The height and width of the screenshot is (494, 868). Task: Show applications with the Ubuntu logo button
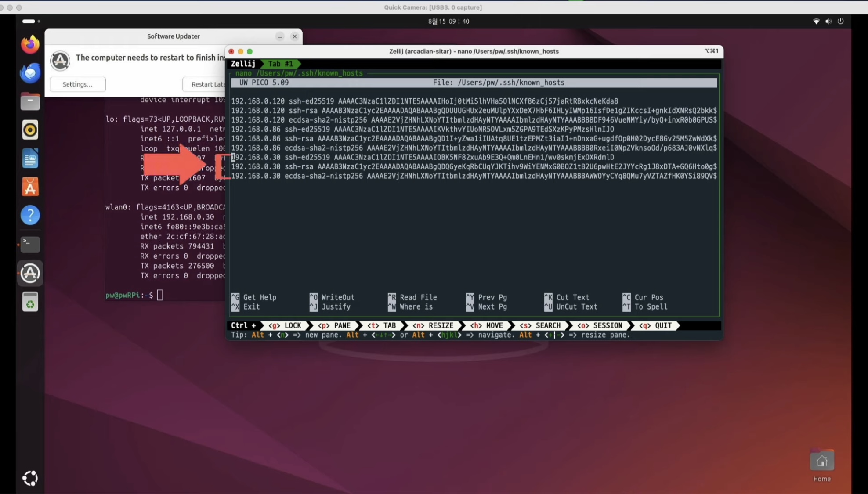(30, 478)
